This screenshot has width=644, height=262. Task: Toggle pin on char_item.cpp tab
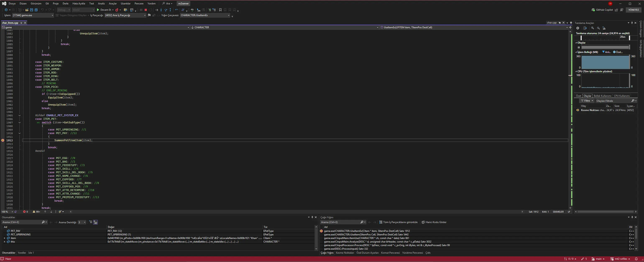click(x=21, y=23)
